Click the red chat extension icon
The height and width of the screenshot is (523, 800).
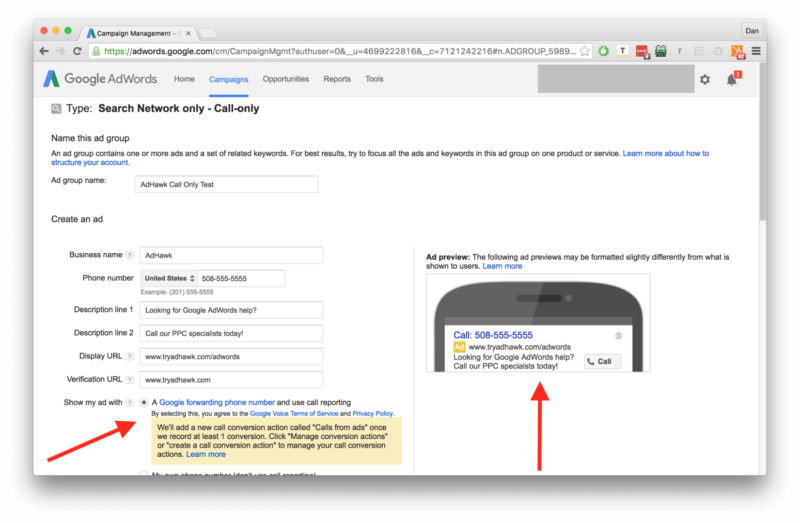642,51
